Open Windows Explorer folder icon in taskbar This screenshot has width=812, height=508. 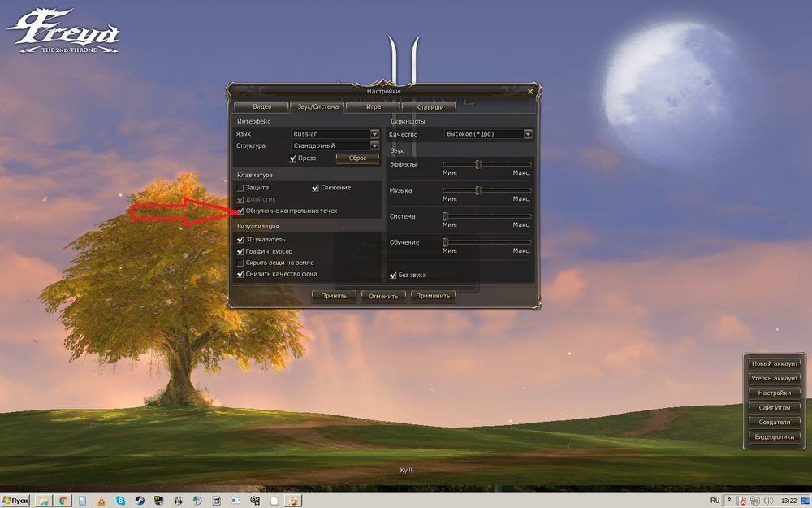pos(43,501)
